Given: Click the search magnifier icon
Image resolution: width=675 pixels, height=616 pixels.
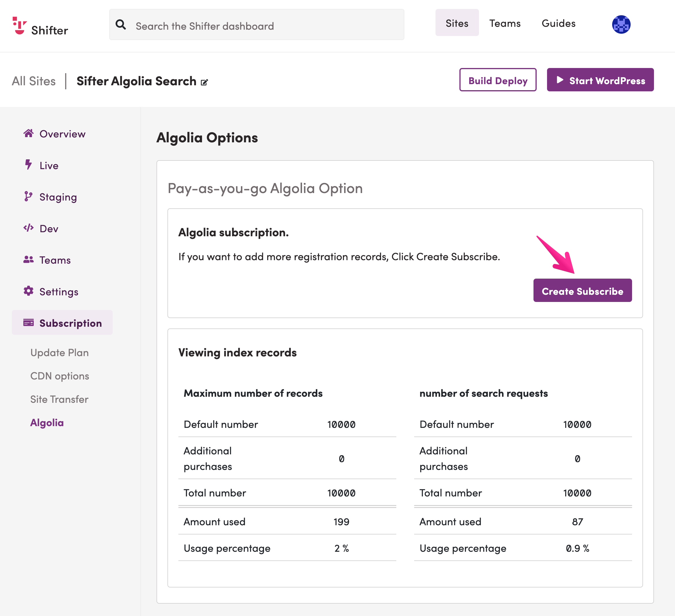Looking at the screenshot, I should pos(121,25).
